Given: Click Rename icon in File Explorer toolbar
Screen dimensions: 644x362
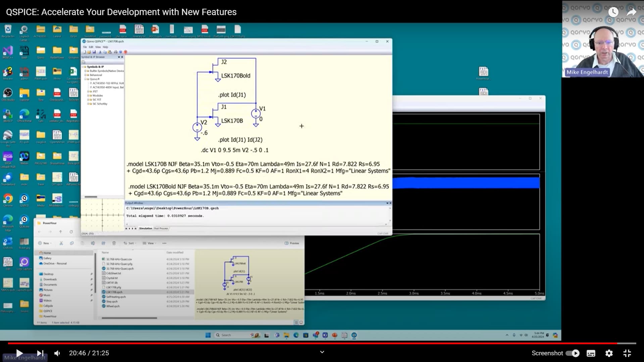Looking at the screenshot, I should (93, 243).
